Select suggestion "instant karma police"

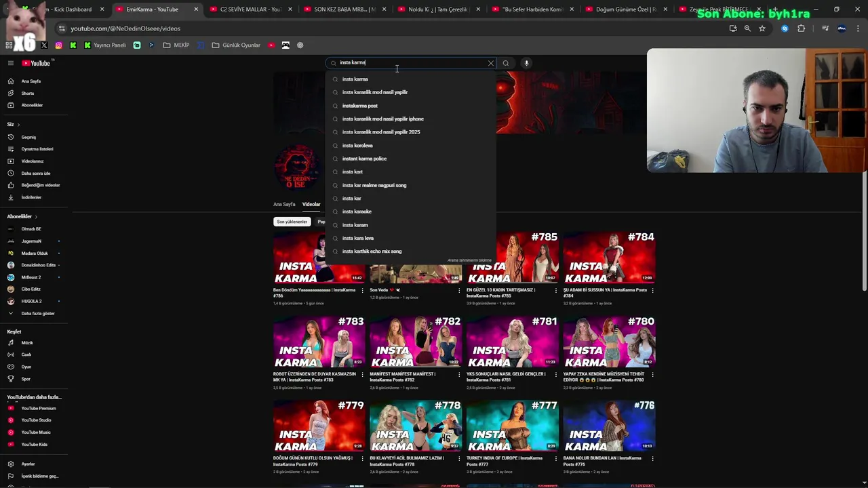click(x=411, y=159)
